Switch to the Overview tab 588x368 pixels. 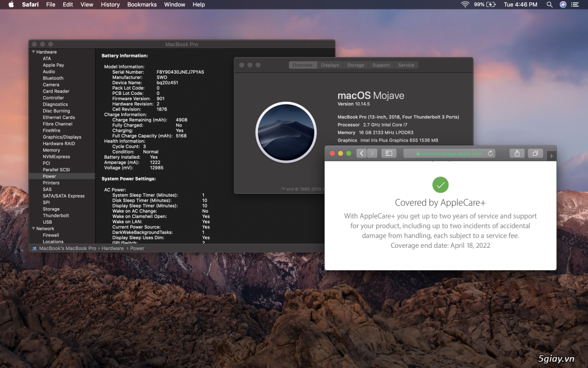click(x=303, y=65)
